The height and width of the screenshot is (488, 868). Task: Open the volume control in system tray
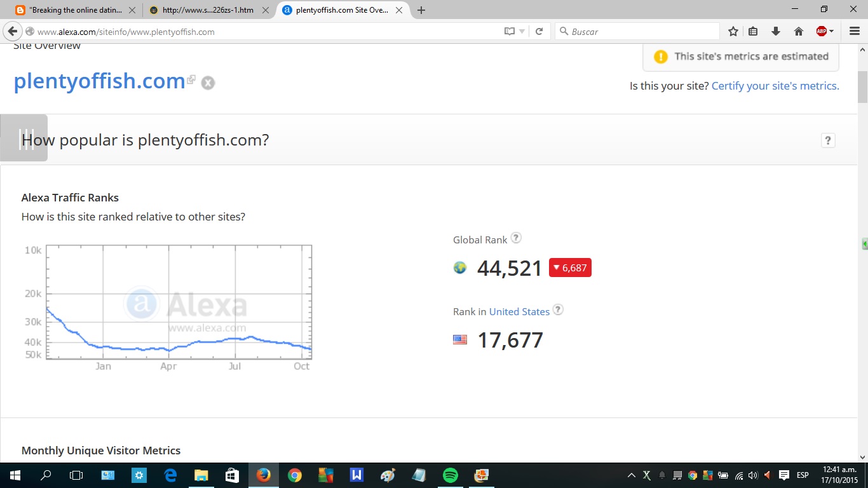[x=753, y=475]
